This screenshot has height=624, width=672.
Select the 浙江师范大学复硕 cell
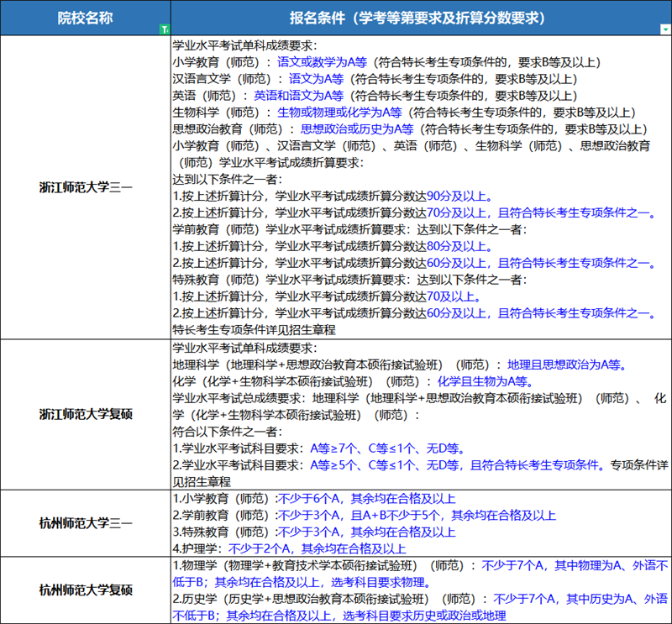[x=86, y=414]
